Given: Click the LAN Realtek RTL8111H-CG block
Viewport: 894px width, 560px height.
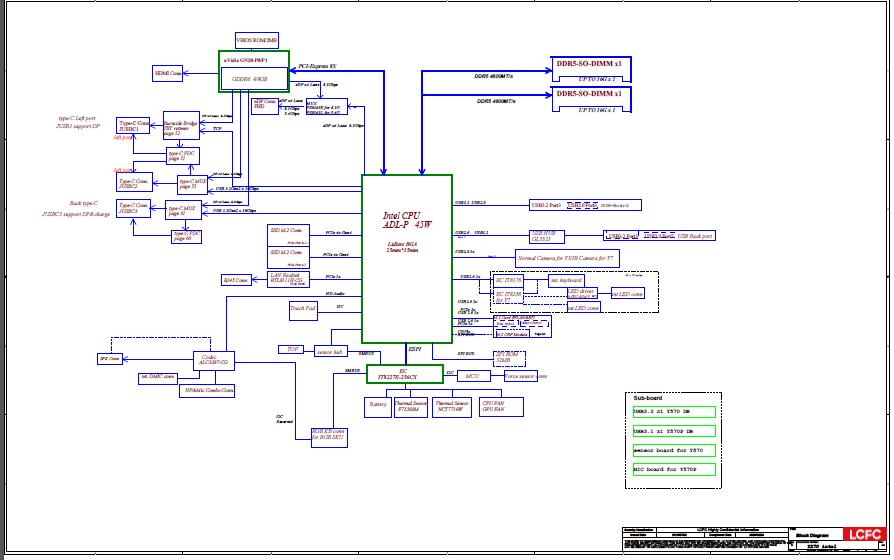Looking at the screenshot, I should (288, 278).
